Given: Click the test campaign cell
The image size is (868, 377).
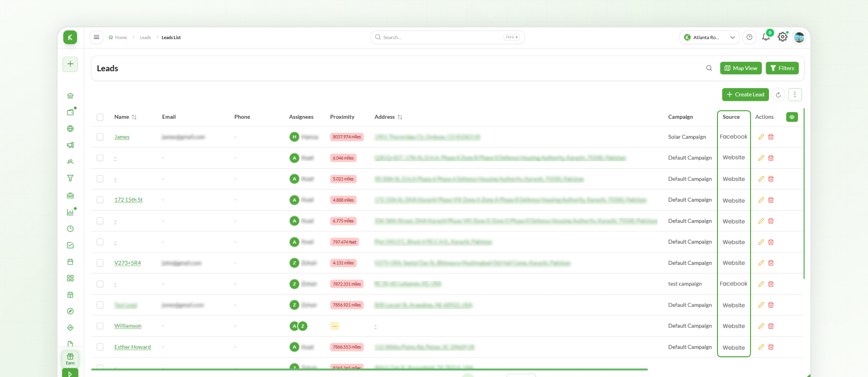Looking at the screenshot, I should point(685,284).
